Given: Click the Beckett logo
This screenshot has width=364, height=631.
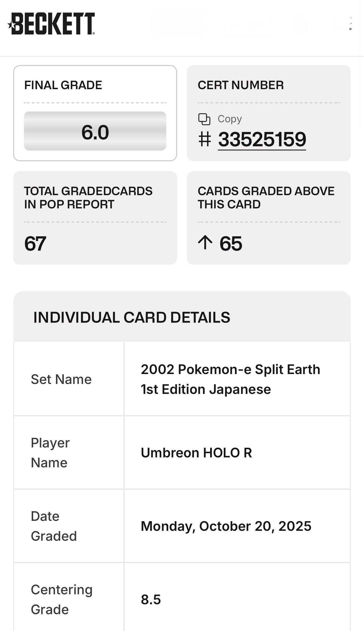Looking at the screenshot, I should tap(51, 24).
